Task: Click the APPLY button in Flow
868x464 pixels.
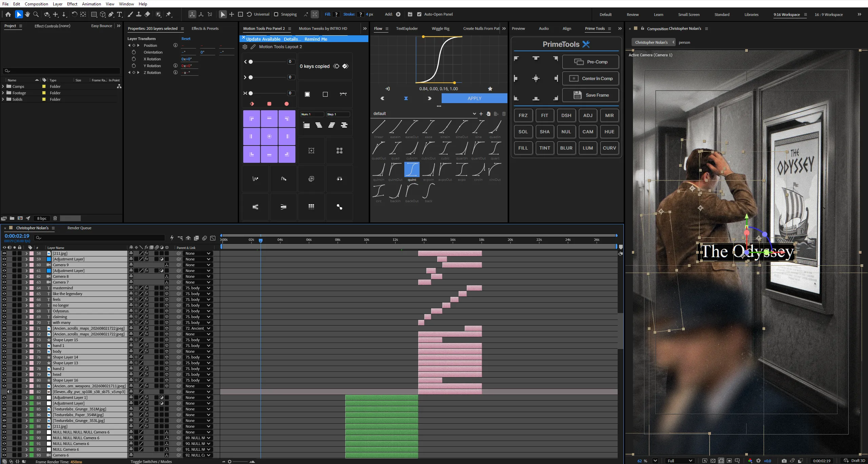Action: point(474,98)
